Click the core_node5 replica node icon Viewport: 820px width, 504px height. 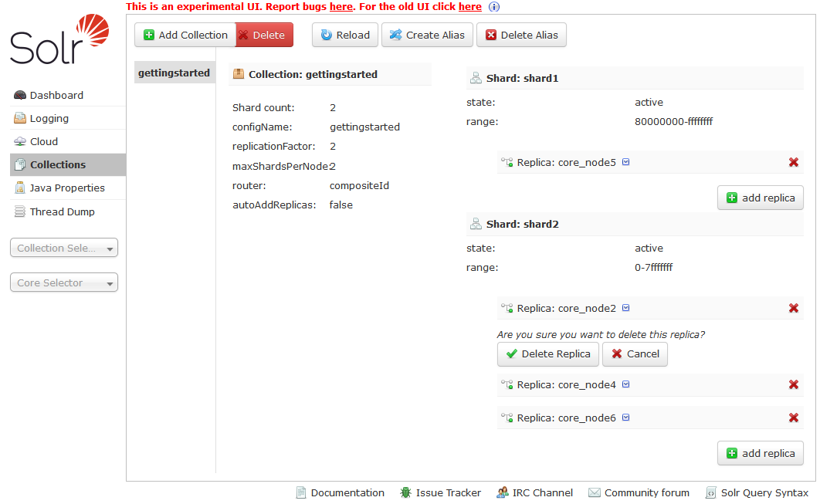(x=507, y=162)
